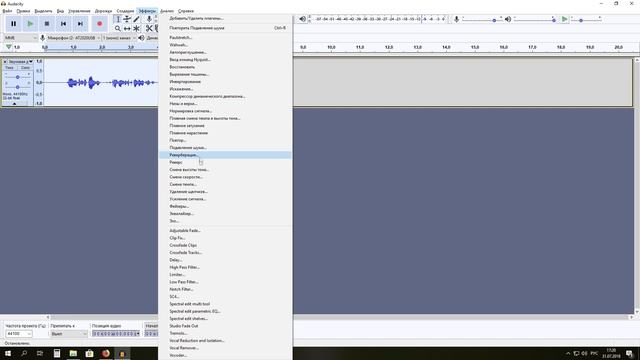Choose the highlighted Reverb (Реверберация) effect

click(225, 155)
